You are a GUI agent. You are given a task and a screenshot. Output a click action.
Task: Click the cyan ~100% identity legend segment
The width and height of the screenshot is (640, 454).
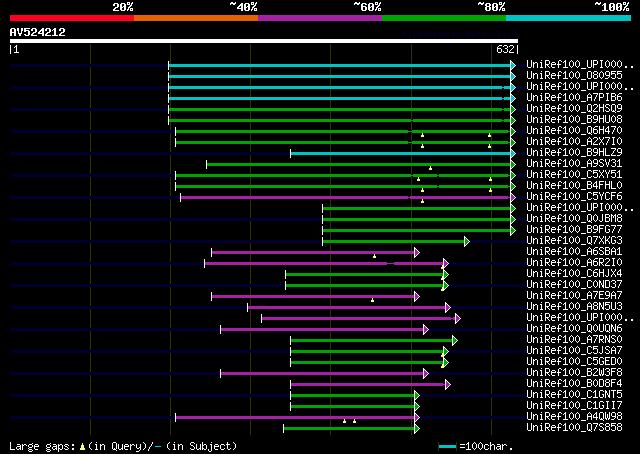569,18
